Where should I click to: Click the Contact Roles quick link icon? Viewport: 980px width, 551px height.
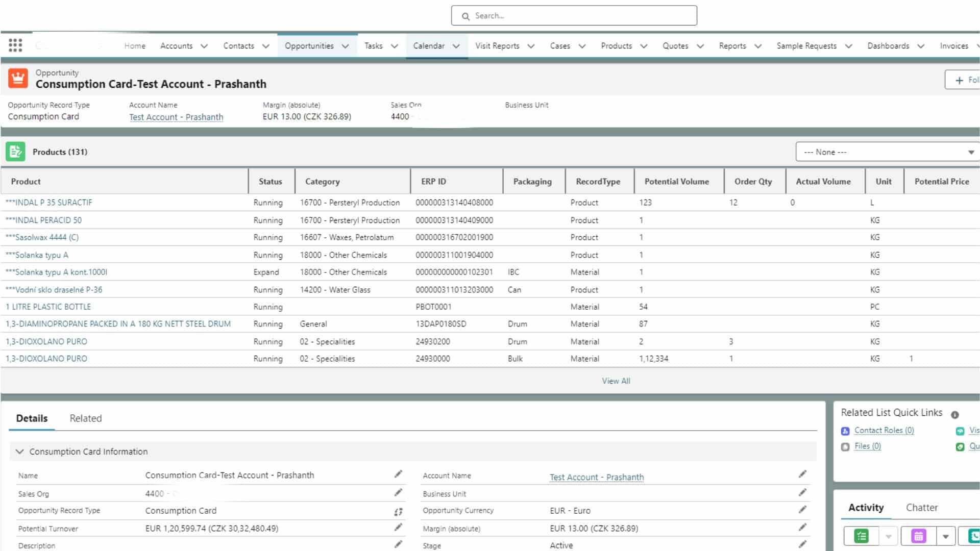click(845, 431)
